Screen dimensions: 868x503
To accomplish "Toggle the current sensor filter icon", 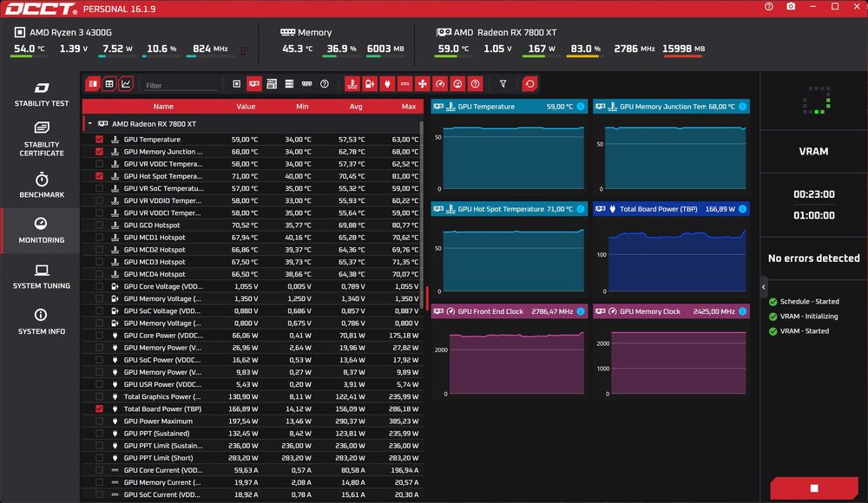I will click(x=405, y=84).
